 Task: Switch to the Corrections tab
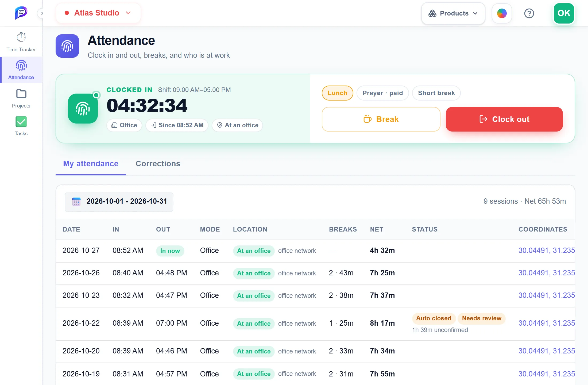click(x=158, y=164)
